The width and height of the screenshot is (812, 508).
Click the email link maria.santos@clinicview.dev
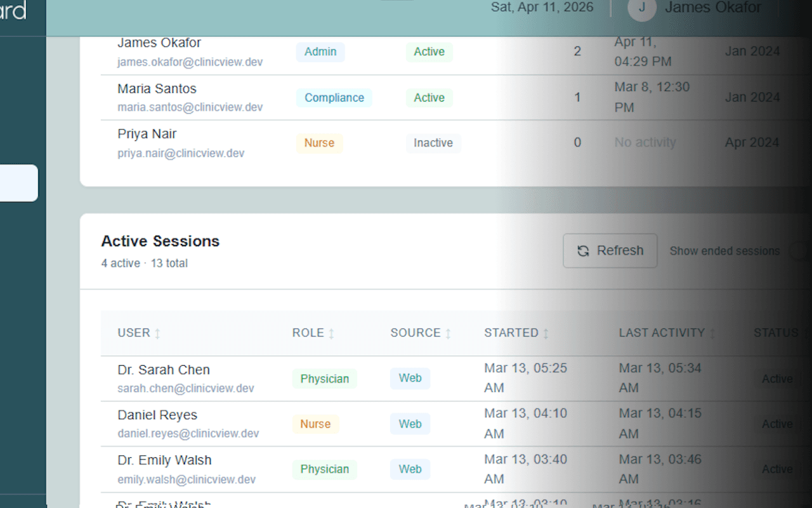point(190,107)
